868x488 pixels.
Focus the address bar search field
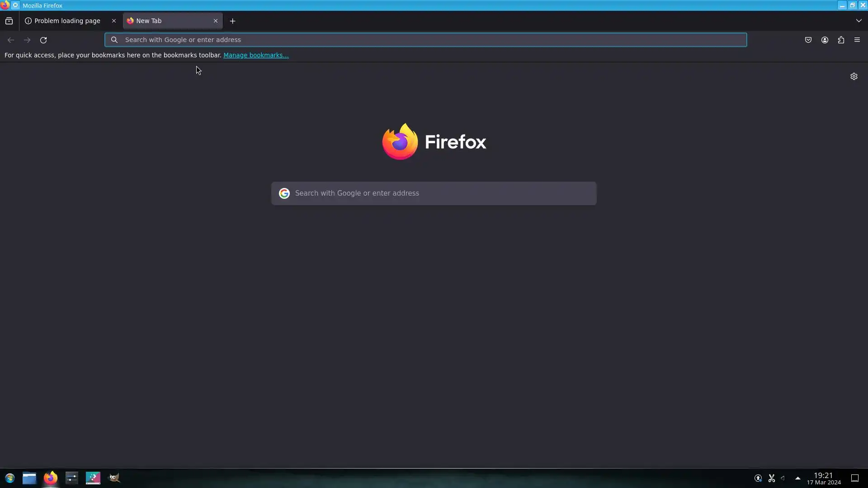pos(425,40)
